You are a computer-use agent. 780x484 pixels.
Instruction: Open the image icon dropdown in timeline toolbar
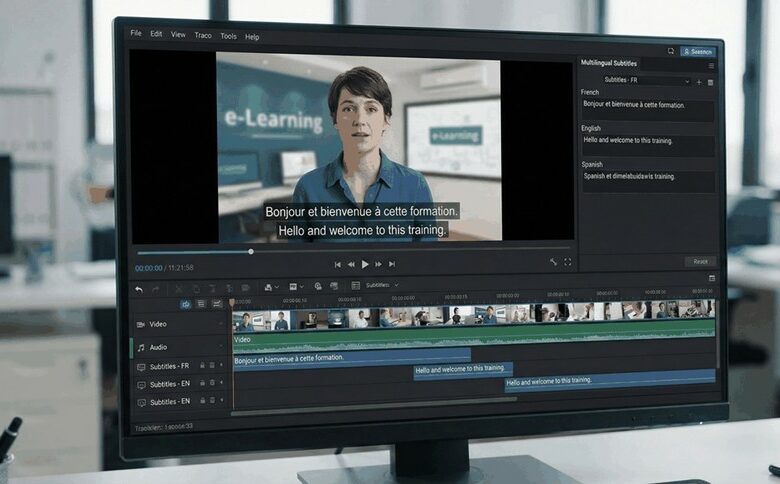pos(296,287)
